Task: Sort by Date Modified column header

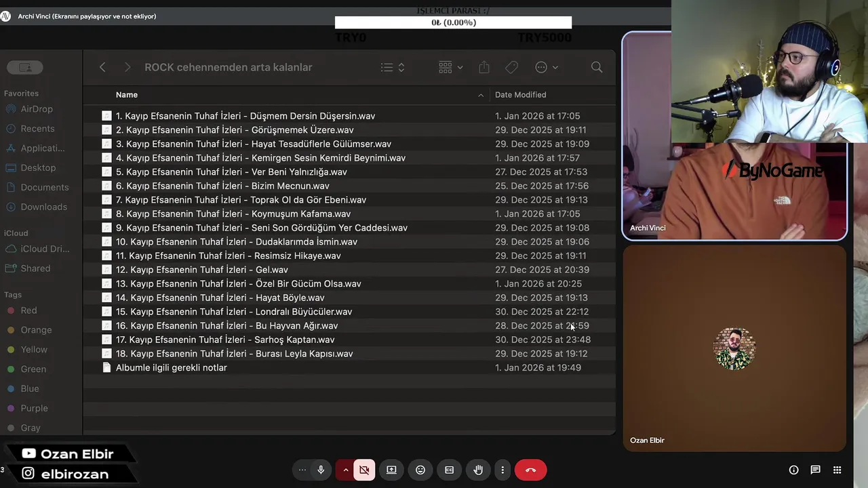Action: click(x=520, y=95)
